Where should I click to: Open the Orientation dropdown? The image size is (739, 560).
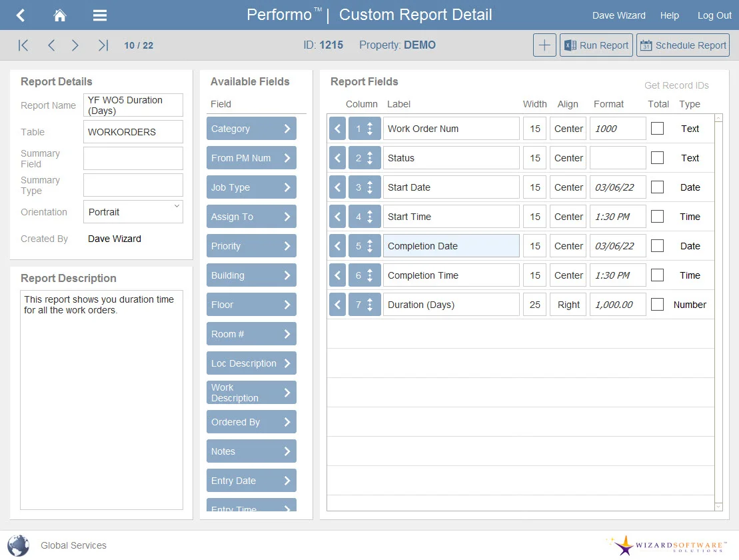coord(133,211)
